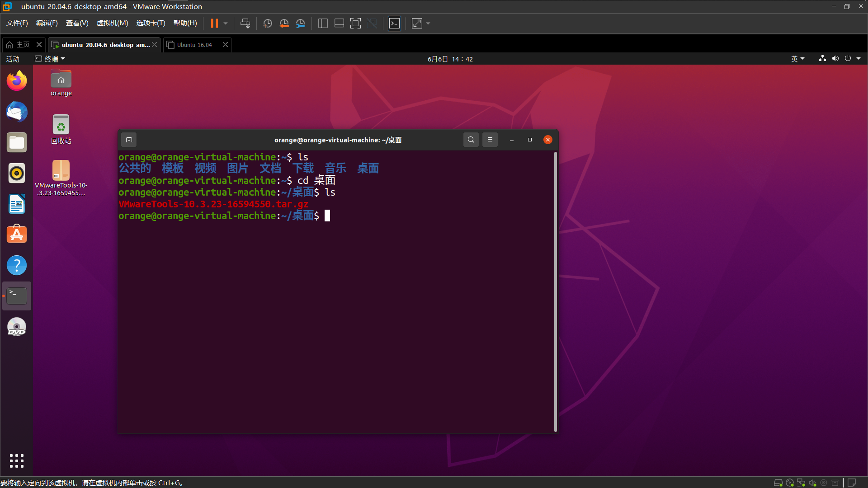Open the snapshot manager
Screen dimensions: 868x488
pos(301,23)
